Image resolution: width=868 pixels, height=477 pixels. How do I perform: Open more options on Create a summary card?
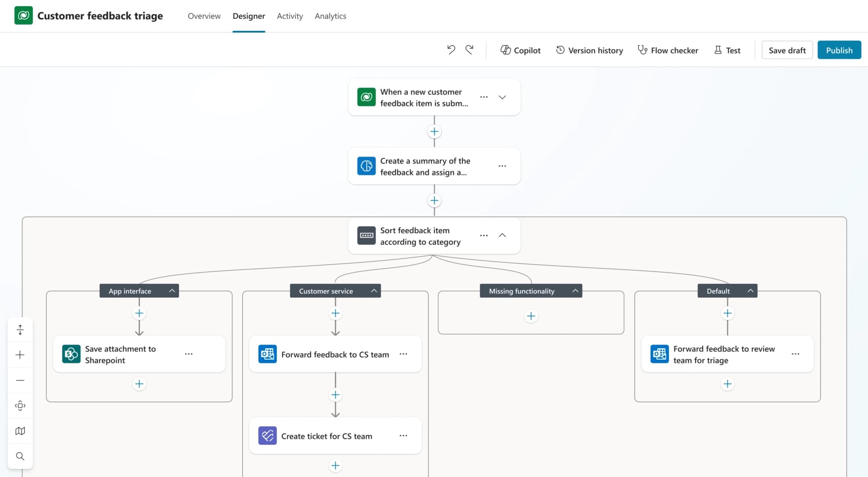[502, 166]
